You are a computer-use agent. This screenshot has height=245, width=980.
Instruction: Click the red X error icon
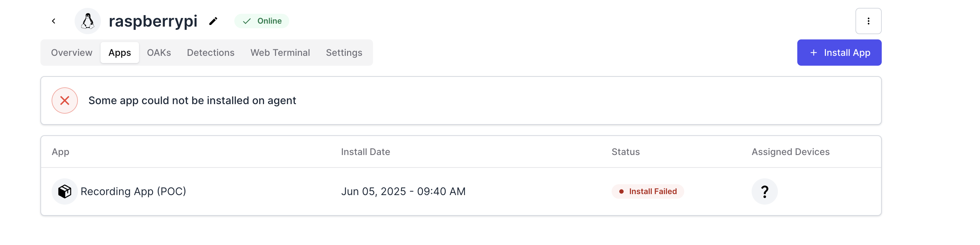coord(65,100)
